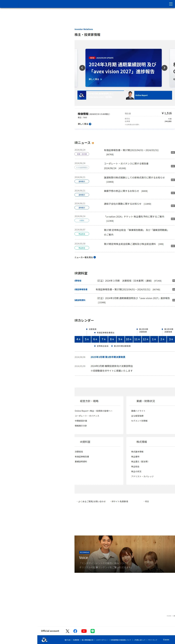
Task: Select the avex logo carousel thumbnail
Action: tap(101, 95)
